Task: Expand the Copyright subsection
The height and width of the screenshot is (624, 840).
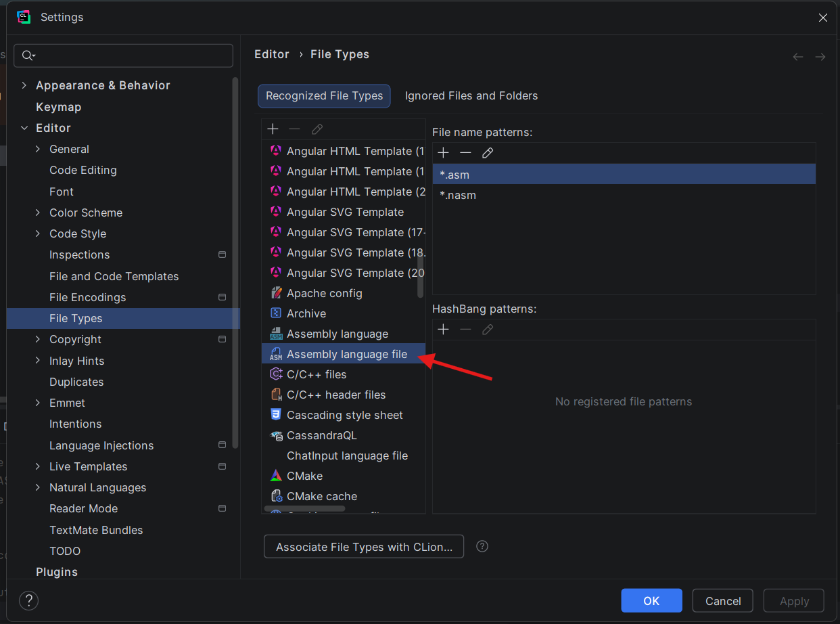Action: [x=38, y=339]
